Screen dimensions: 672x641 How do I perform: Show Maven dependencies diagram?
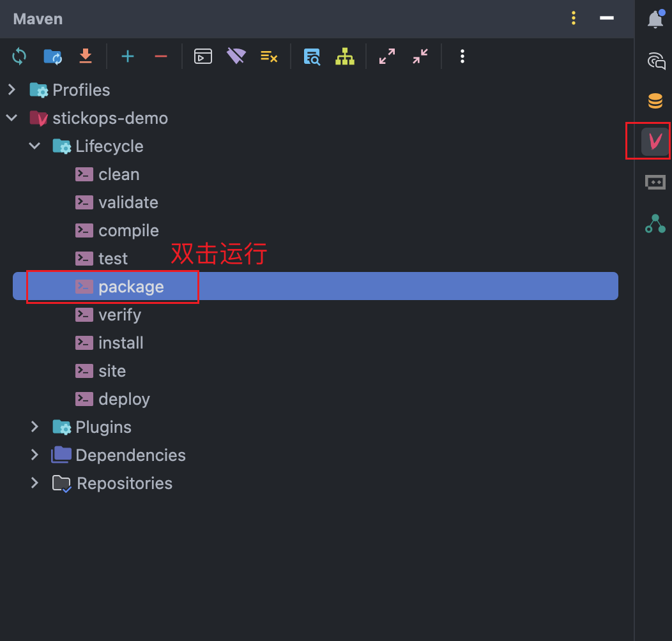tap(345, 56)
